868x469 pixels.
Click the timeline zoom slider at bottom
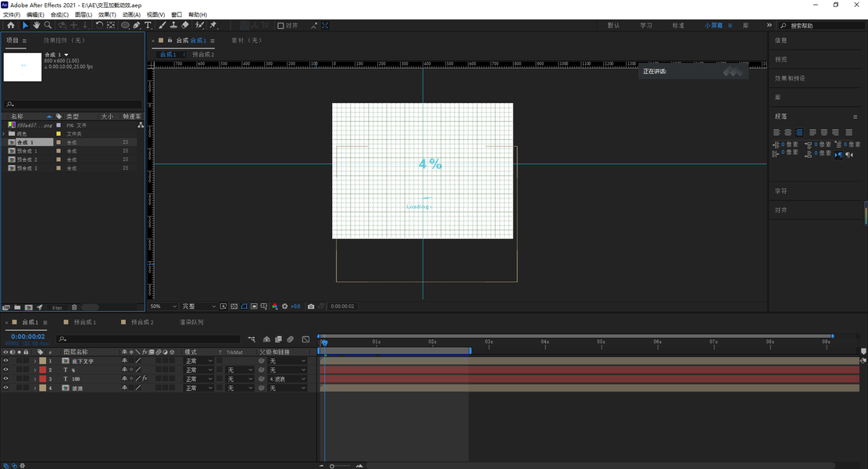click(x=340, y=466)
